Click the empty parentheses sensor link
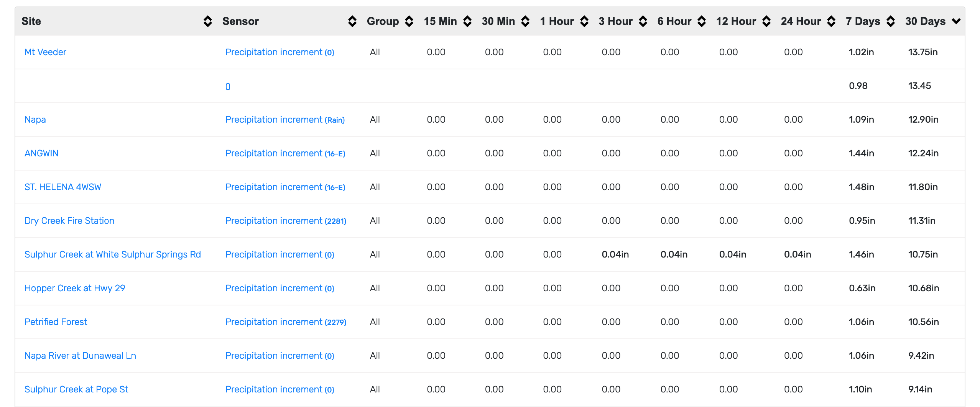This screenshot has width=980, height=407. [x=228, y=87]
